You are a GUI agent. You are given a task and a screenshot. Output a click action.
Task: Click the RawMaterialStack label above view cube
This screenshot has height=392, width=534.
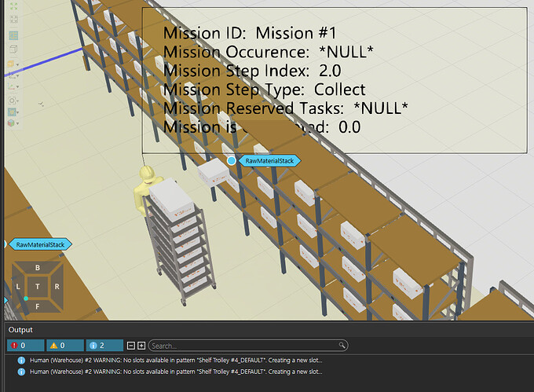[x=40, y=244]
